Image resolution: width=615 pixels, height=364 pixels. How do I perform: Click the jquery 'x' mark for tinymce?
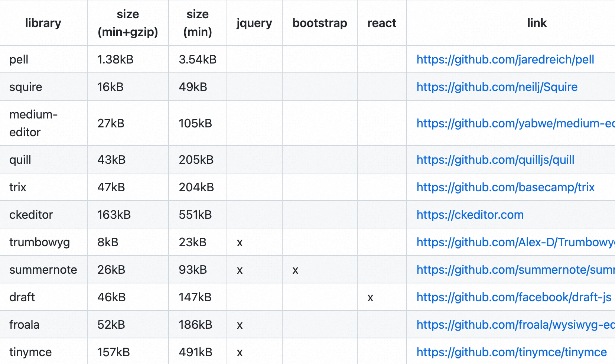pyautogui.click(x=240, y=353)
